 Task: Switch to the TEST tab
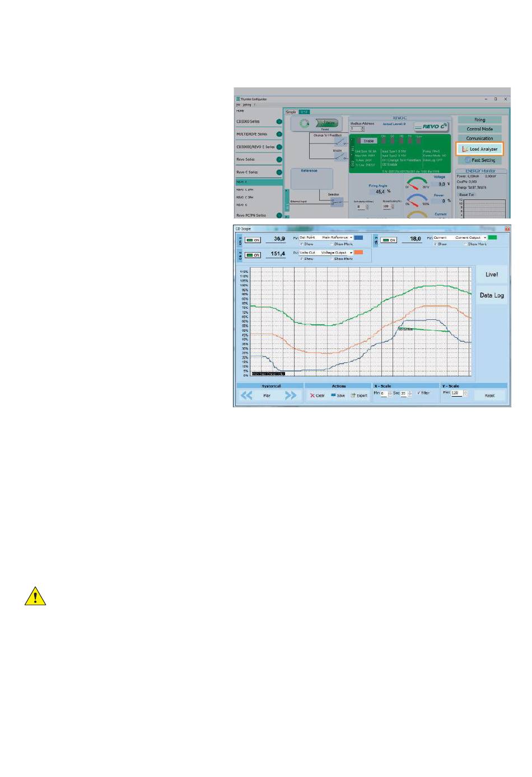point(304,112)
